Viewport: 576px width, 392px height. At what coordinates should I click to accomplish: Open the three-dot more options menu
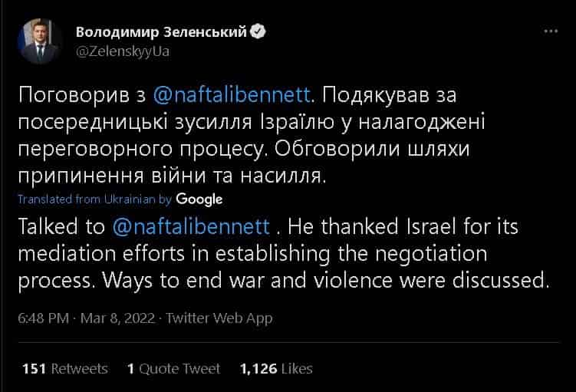(x=550, y=33)
